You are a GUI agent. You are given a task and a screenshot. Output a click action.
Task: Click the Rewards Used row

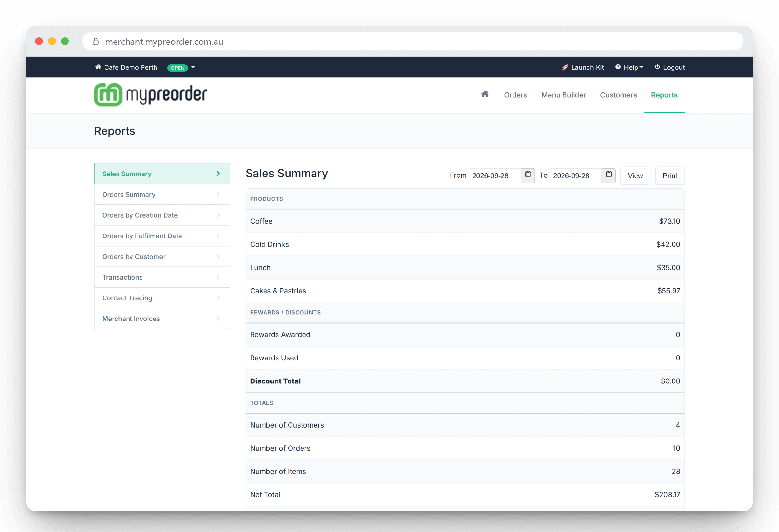465,358
